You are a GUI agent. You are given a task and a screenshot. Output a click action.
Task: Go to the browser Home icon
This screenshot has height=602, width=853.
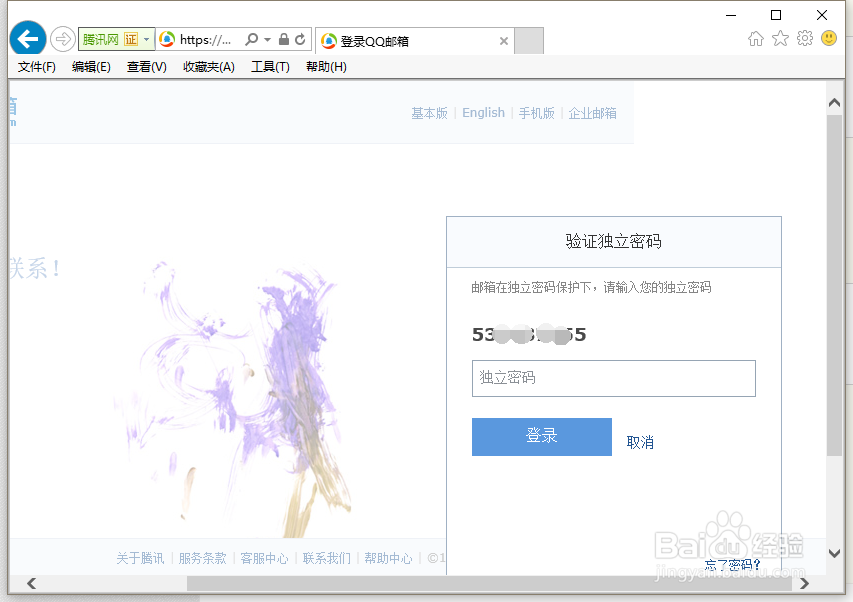pos(756,38)
